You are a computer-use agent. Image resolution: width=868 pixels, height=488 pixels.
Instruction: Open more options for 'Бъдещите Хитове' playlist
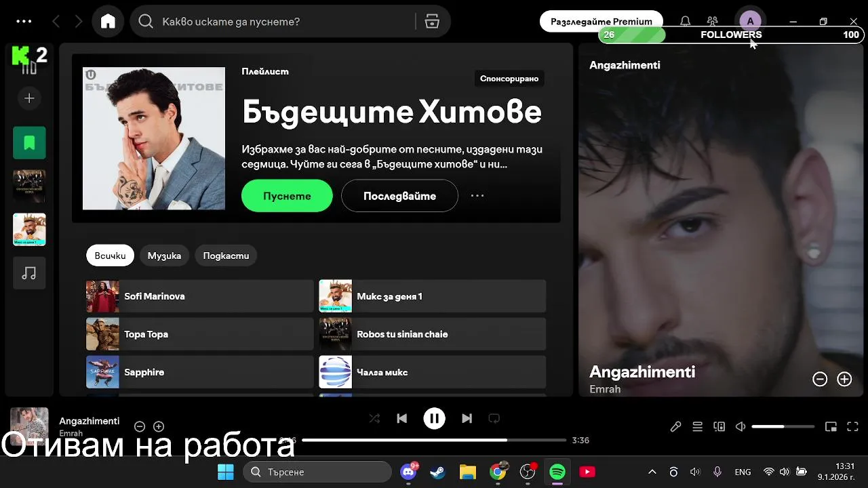pos(477,196)
